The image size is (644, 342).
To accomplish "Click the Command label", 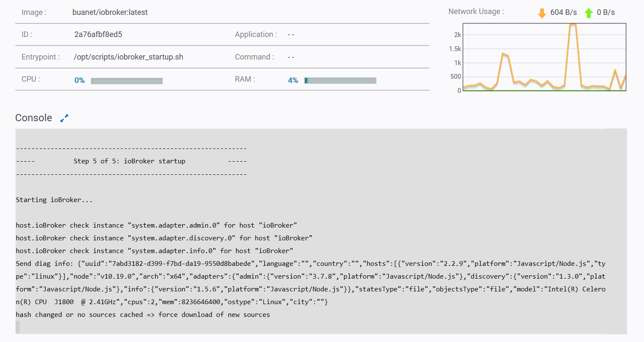I will 254,57.
